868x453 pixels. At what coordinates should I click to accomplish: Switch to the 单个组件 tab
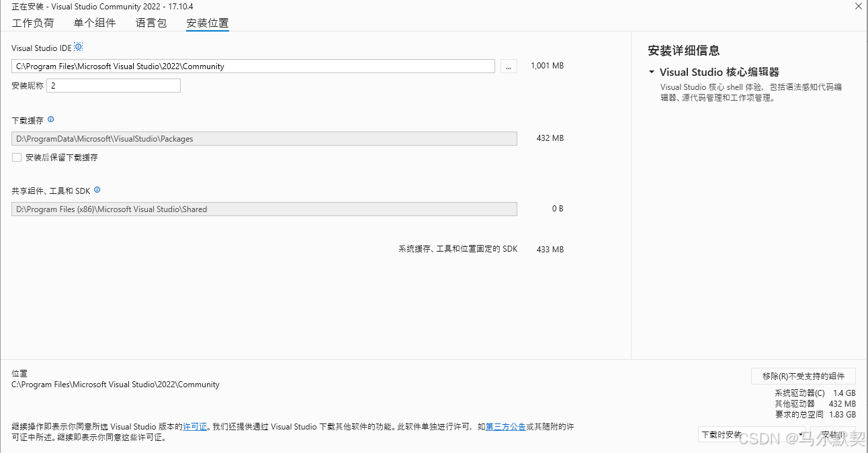(x=95, y=23)
